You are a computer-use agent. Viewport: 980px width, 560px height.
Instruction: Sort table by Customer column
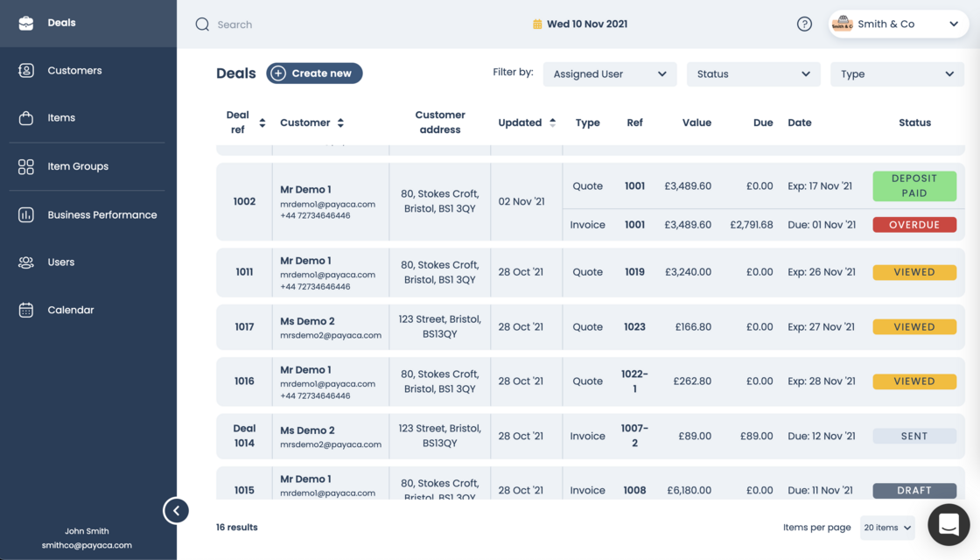[x=340, y=122]
